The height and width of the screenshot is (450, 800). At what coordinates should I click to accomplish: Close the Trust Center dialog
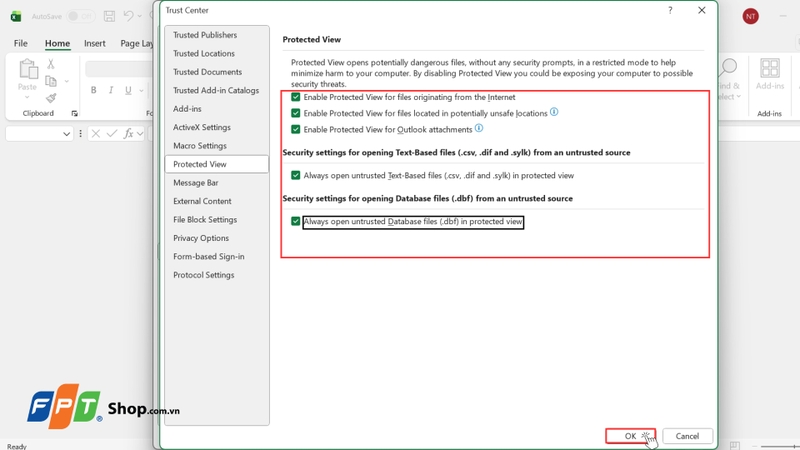[x=702, y=10]
